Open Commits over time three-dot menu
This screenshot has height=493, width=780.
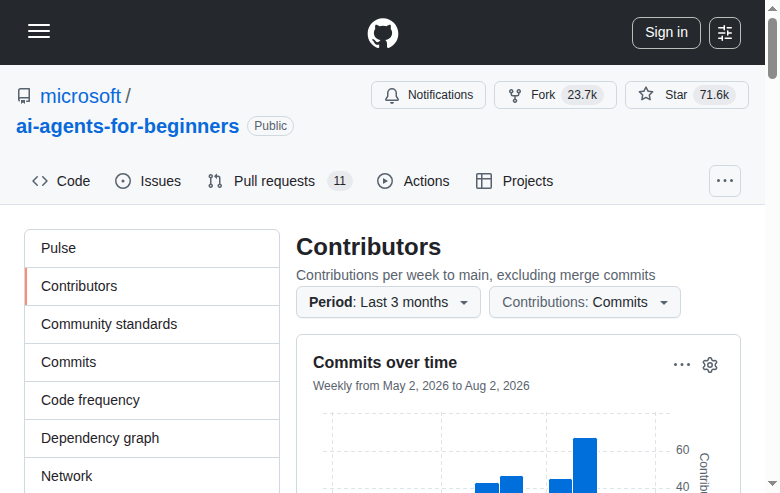coord(682,365)
